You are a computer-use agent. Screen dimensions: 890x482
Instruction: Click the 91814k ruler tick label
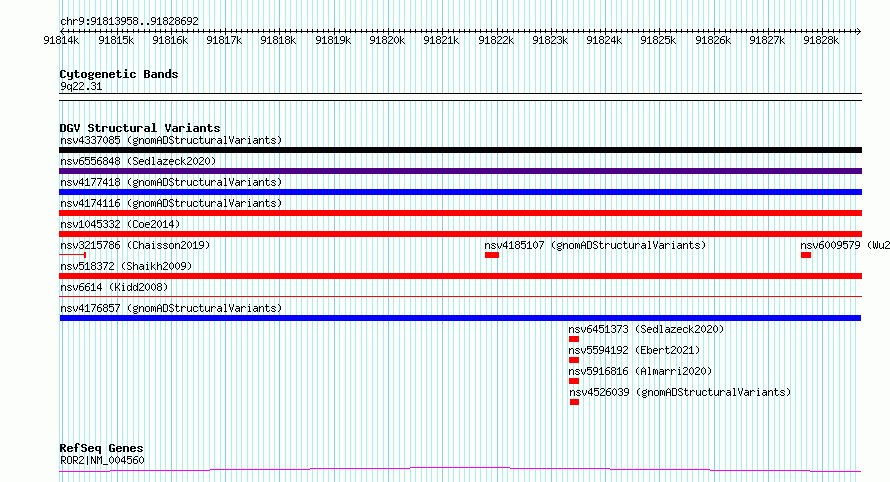click(61, 40)
